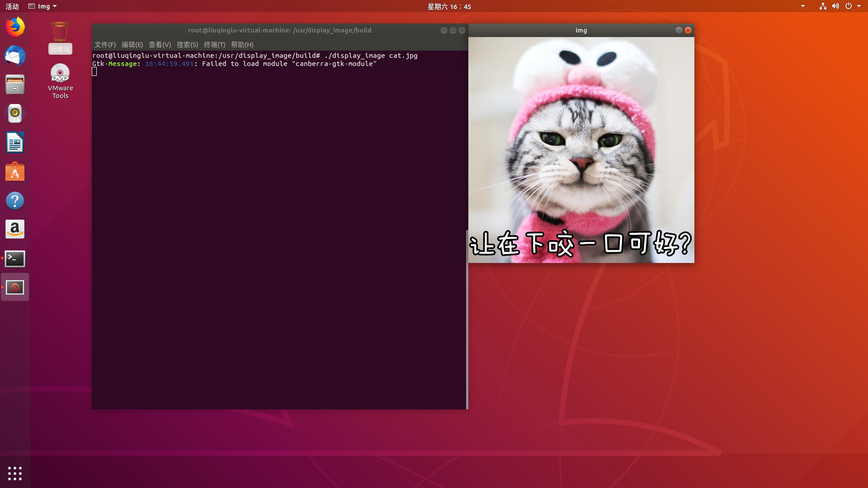The width and height of the screenshot is (868, 488).
Task: Click the volume speaker indicator
Action: click(835, 6)
